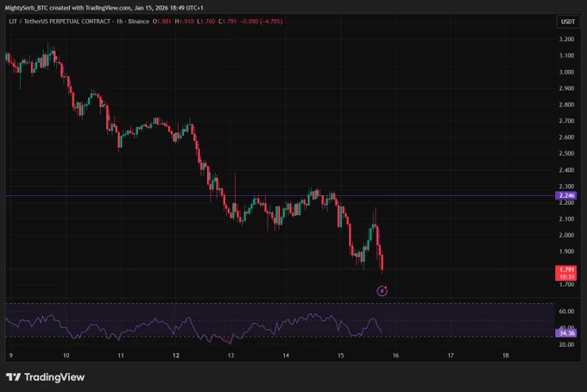
Task: Click the red 1.791 current price label
Action: coord(566,273)
